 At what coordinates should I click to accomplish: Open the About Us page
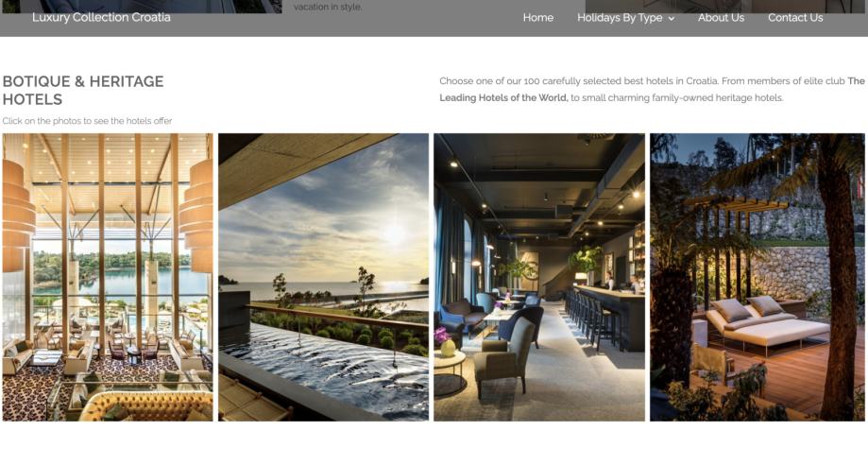click(x=721, y=18)
